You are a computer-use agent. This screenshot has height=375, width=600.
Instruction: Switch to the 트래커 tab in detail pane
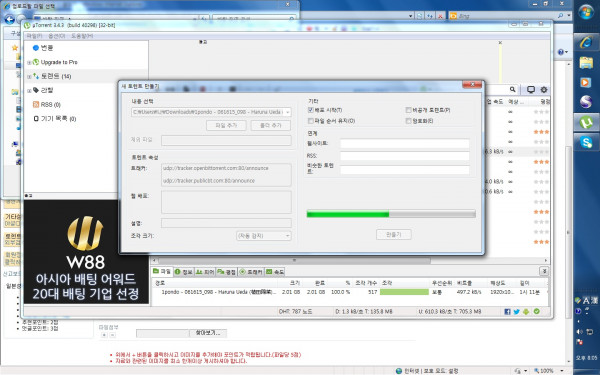(x=251, y=272)
